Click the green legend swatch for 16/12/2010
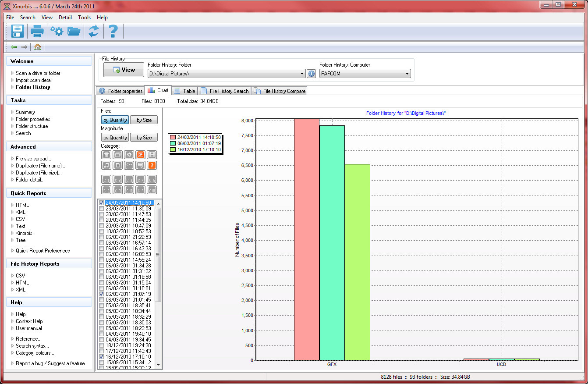Screen dimensions: 588x384 173,149
